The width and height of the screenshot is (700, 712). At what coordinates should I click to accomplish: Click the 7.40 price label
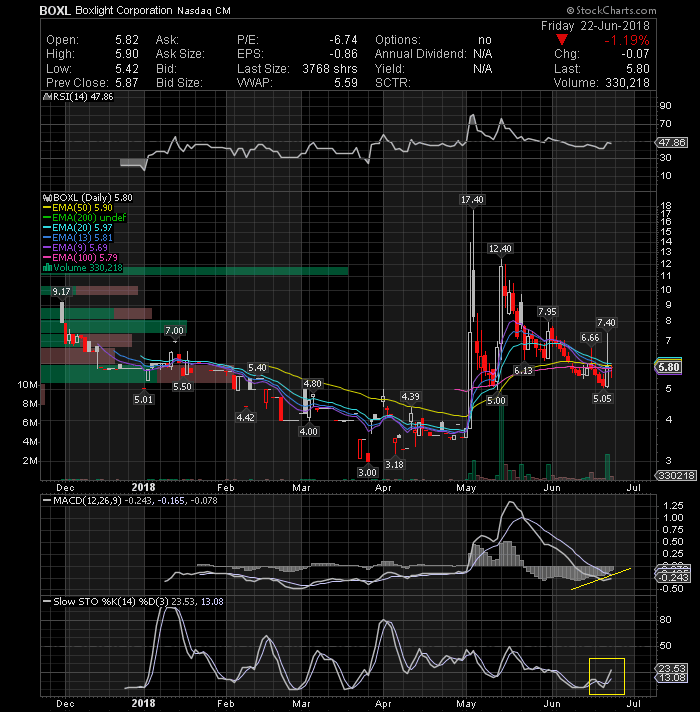606,323
